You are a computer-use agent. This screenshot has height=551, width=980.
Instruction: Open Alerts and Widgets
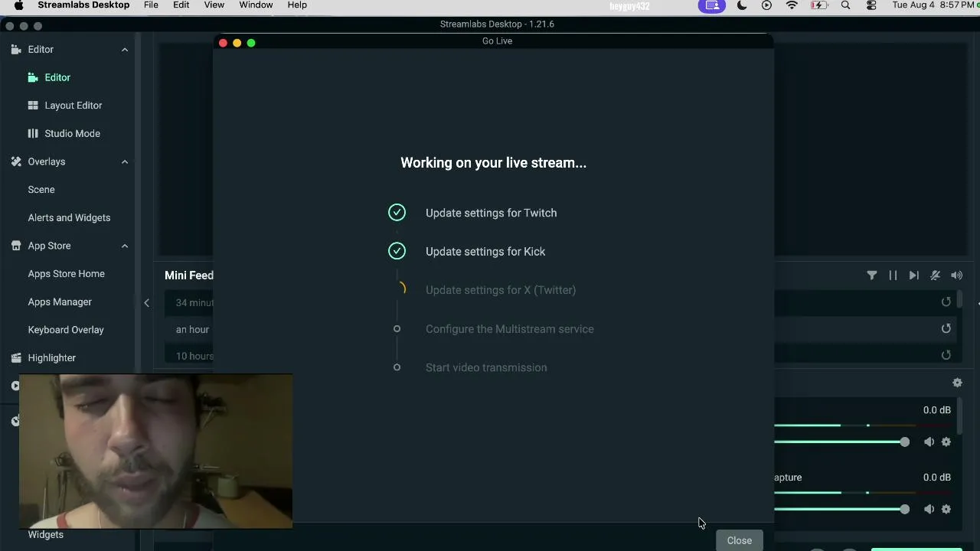pos(69,217)
